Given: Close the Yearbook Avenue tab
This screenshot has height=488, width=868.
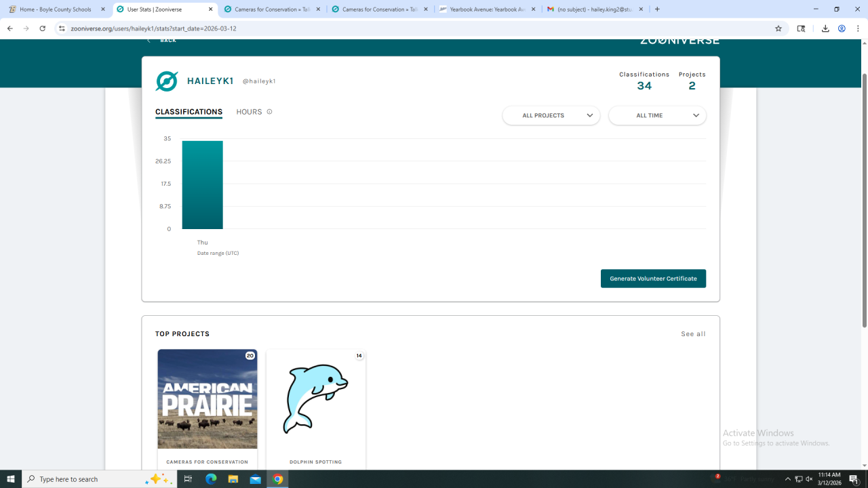Looking at the screenshot, I should click(x=534, y=9).
